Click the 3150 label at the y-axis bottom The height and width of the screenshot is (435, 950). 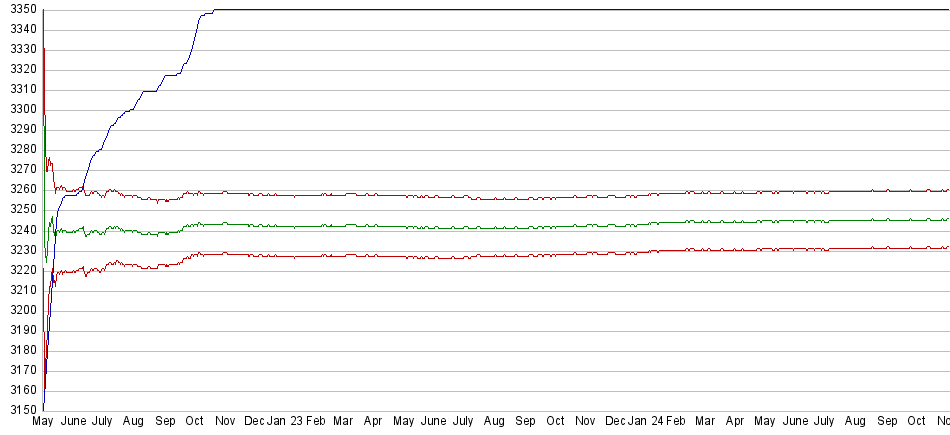(20, 410)
